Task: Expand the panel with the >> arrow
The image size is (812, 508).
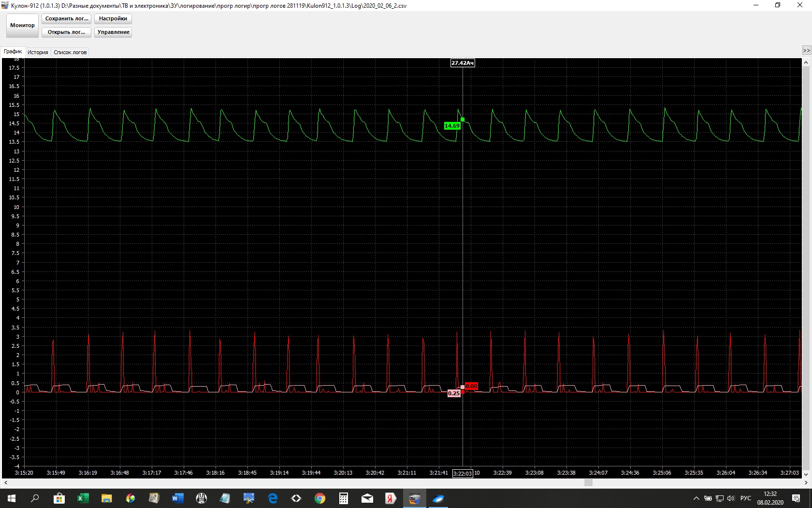Action: tap(806, 50)
